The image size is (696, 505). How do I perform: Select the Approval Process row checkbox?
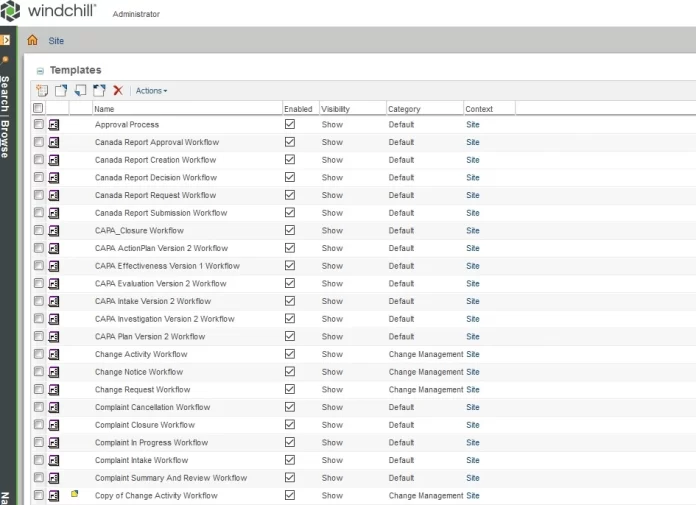point(39,124)
